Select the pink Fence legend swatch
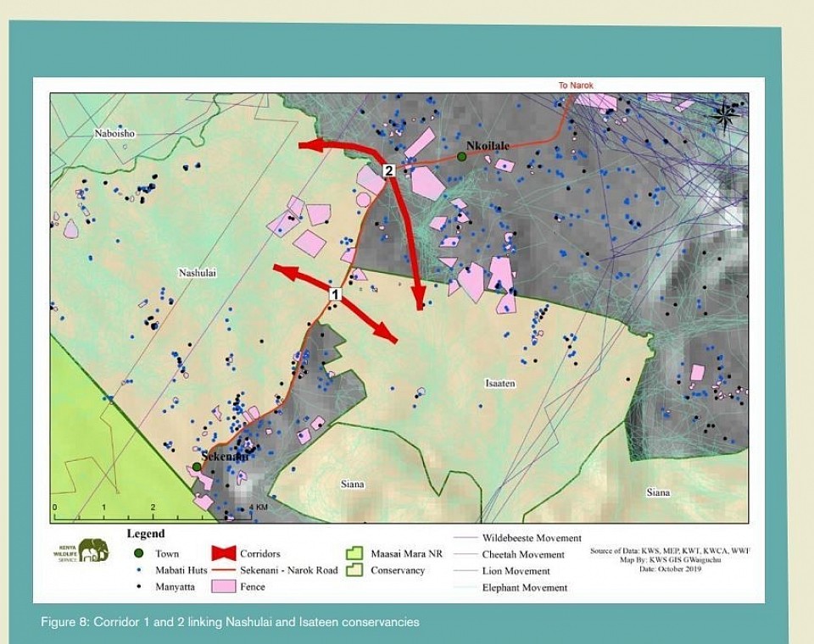This screenshot has width=814, height=644. 222,586
